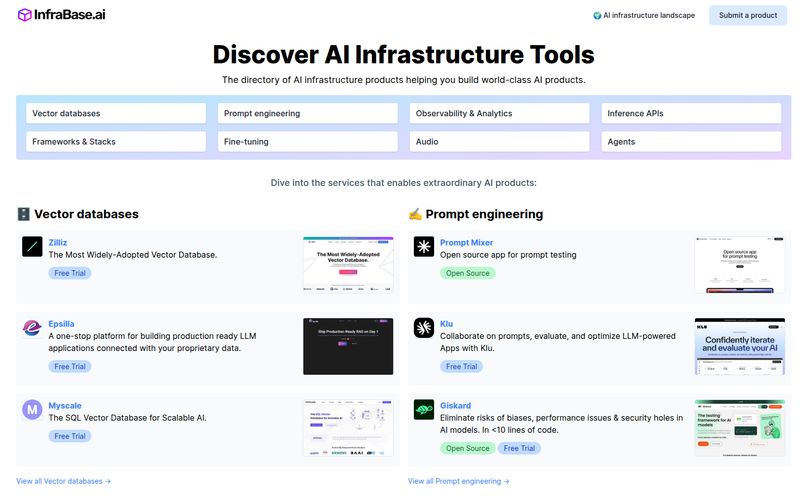The width and height of the screenshot is (800, 496).
Task: Open the Observability & Analytics category
Action: point(499,113)
